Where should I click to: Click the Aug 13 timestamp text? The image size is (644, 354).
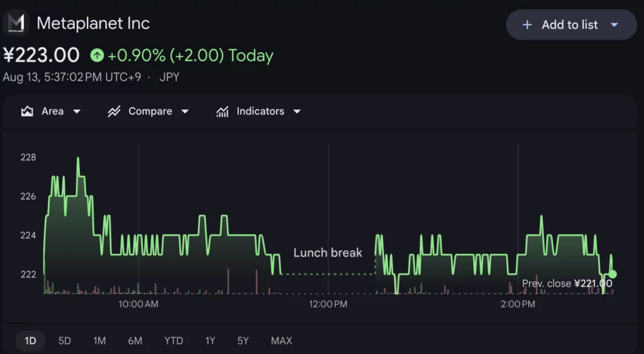pos(72,77)
